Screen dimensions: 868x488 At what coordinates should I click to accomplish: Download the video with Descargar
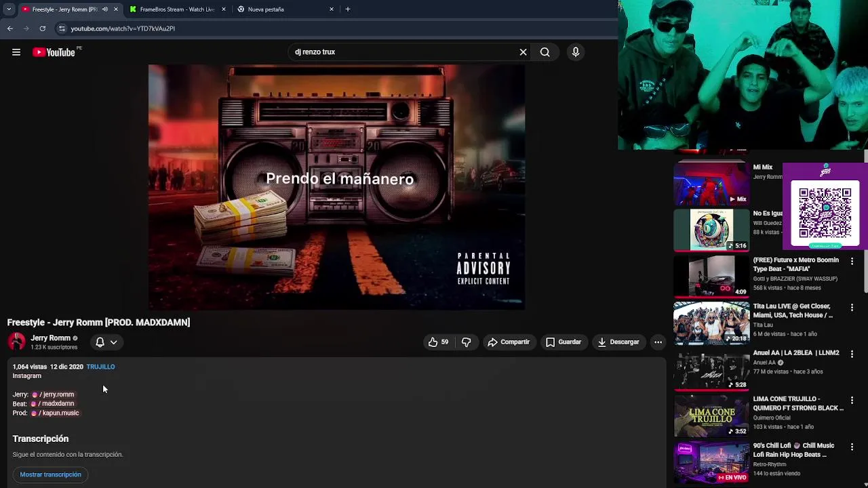618,342
